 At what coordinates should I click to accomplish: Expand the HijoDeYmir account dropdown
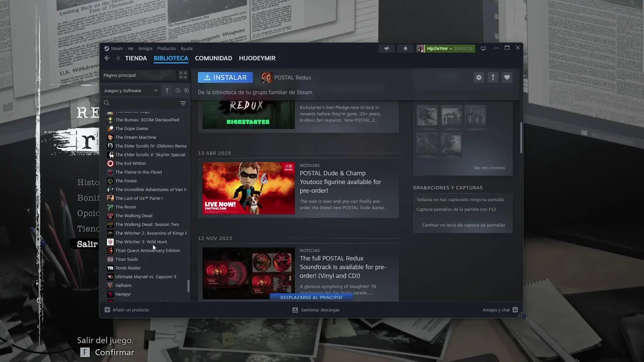coord(439,49)
